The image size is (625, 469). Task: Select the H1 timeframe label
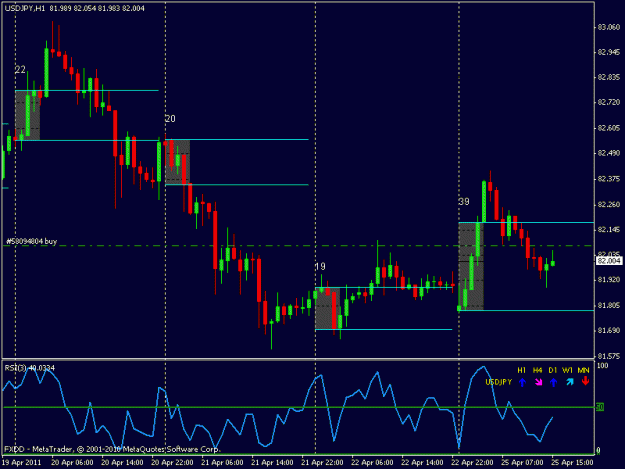(521, 370)
